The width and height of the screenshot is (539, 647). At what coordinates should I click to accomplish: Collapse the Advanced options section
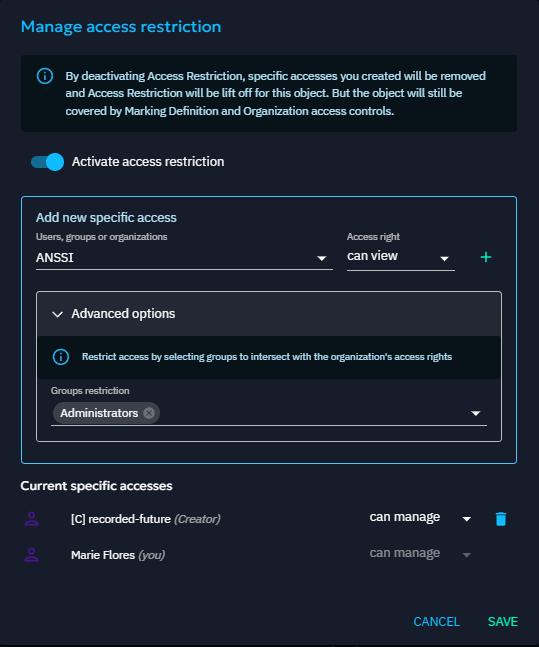coord(269,314)
